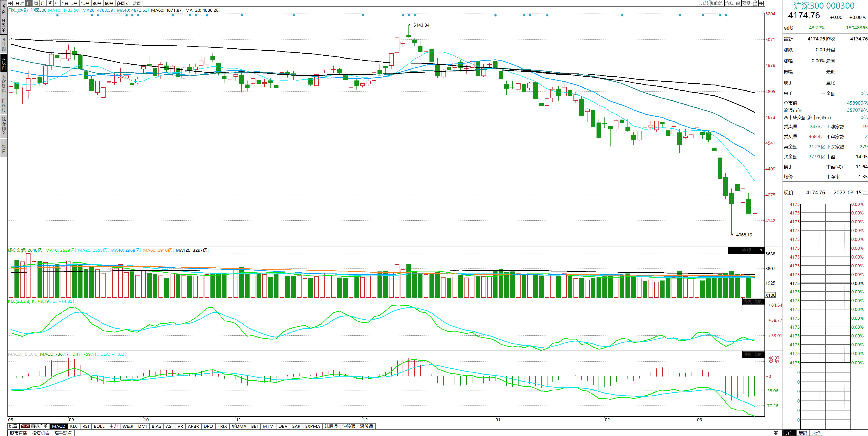
Task: Click the lock icon in top toolbar
Action: (755, 3)
